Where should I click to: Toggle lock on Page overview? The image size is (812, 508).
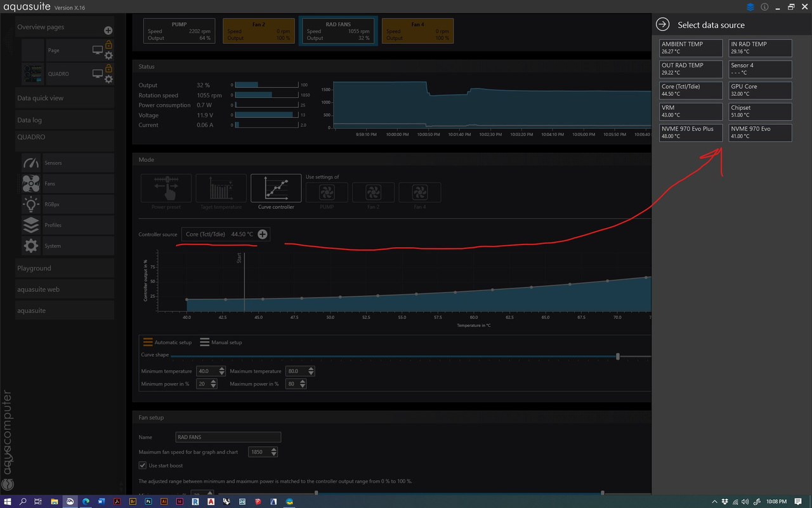coord(108,45)
